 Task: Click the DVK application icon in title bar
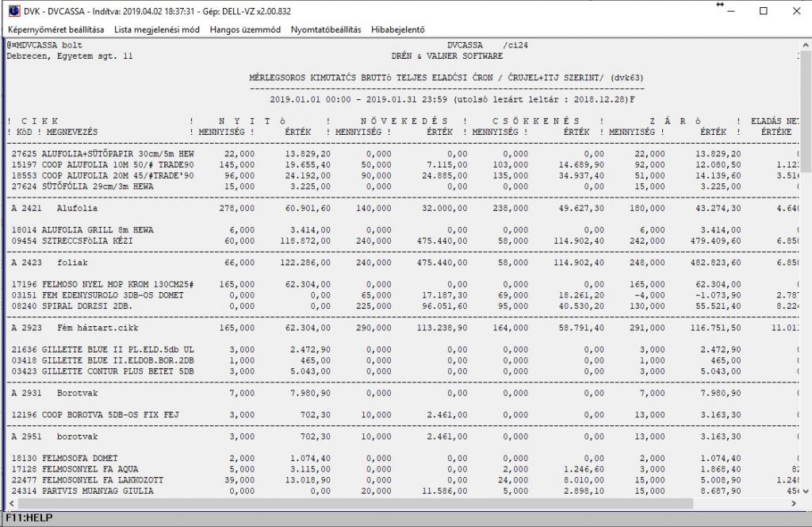[x=14, y=11]
